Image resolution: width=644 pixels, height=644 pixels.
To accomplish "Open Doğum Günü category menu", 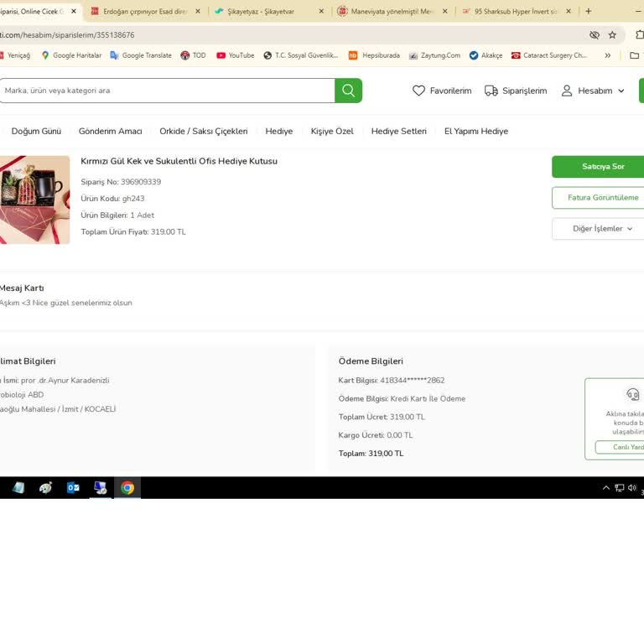I will click(x=36, y=131).
